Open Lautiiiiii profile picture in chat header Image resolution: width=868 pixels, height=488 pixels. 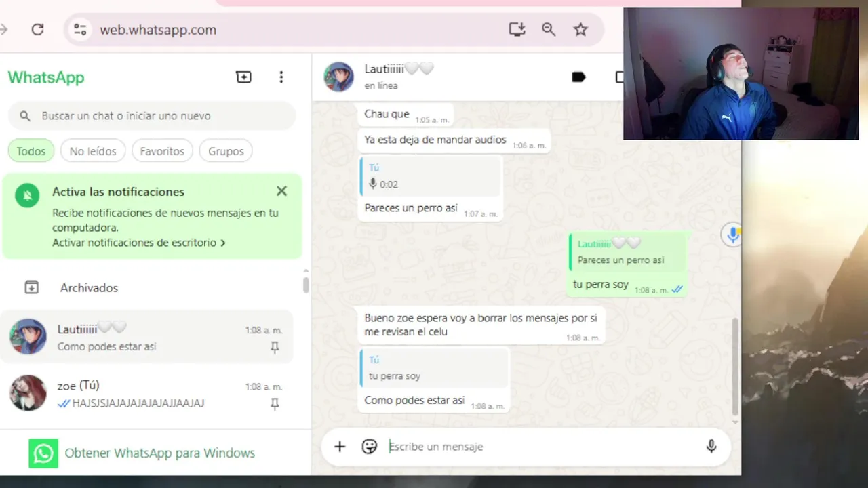(x=338, y=77)
